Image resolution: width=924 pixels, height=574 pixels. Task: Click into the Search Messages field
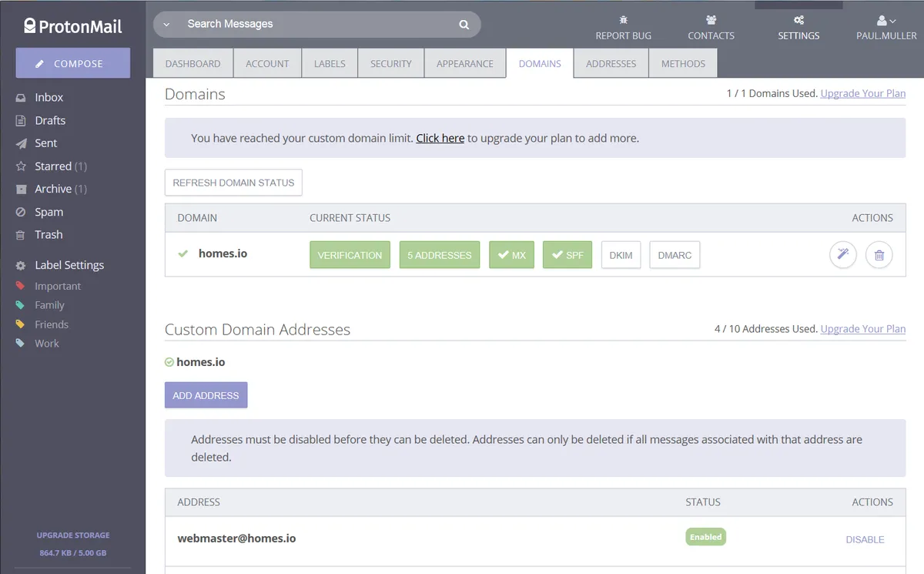click(x=316, y=25)
